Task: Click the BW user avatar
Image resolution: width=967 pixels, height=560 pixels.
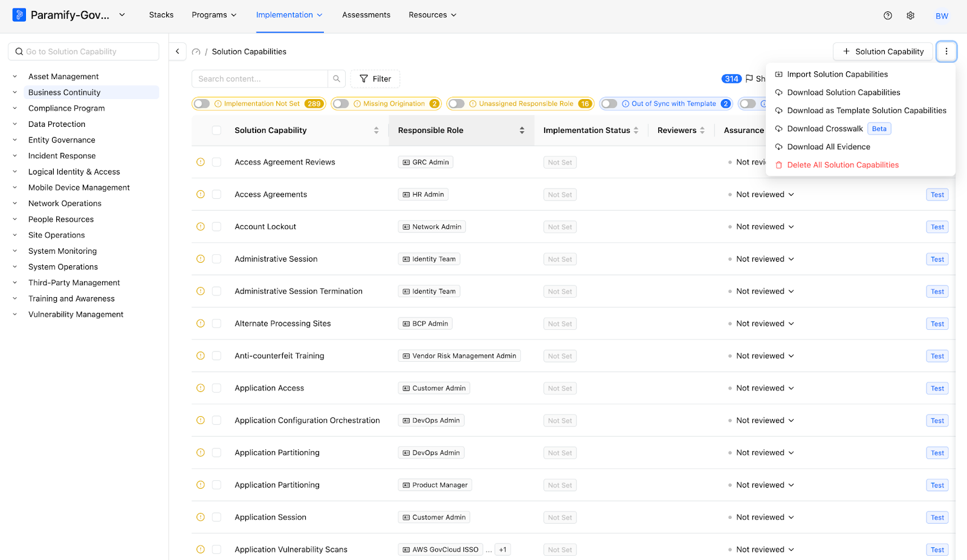Action: click(942, 16)
